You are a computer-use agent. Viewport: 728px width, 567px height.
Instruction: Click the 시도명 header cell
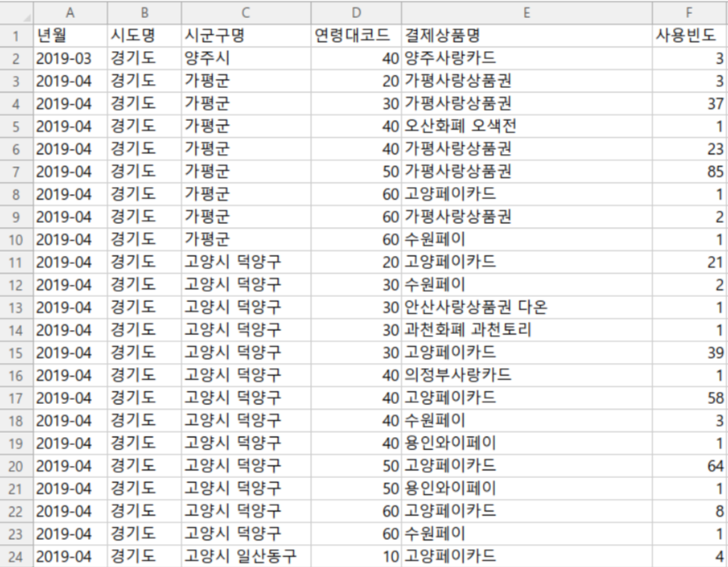[x=145, y=35]
